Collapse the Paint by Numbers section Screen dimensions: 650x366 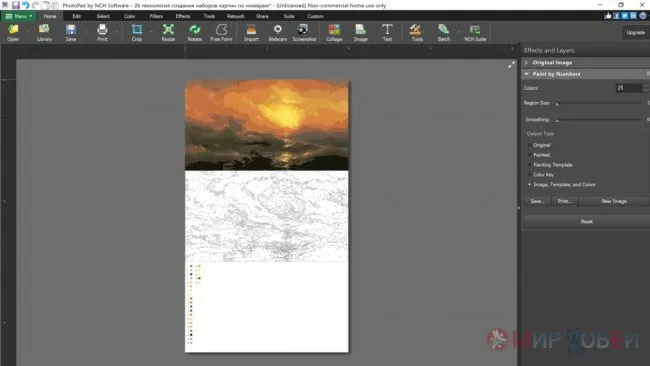click(526, 74)
